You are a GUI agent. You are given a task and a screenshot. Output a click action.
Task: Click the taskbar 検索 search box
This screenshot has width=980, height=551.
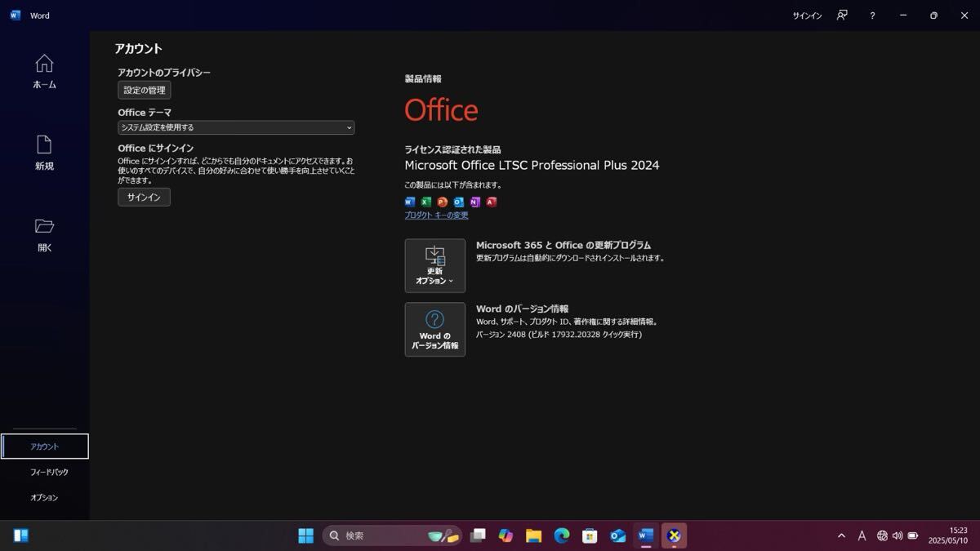[x=392, y=535]
